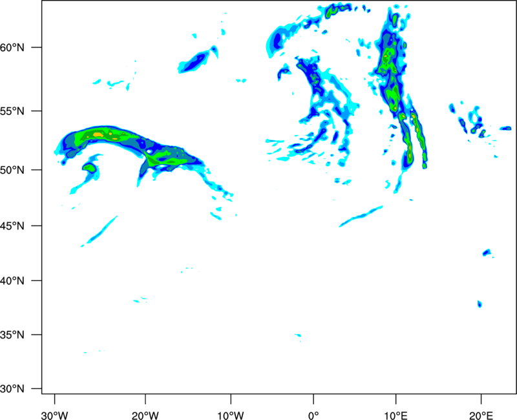Click the 0° longitude label
The width and height of the screenshot is (517, 420).
(x=313, y=415)
